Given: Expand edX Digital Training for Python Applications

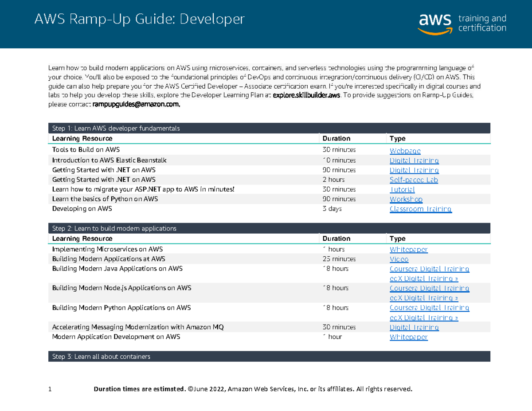Looking at the screenshot, I should [x=423, y=317].
